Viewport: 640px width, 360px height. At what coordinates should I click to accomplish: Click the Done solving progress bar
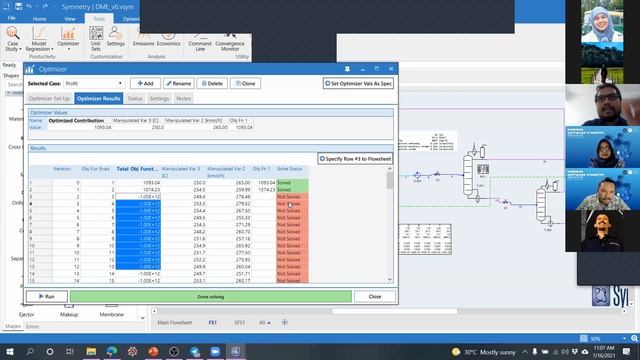tap(211, 296)
